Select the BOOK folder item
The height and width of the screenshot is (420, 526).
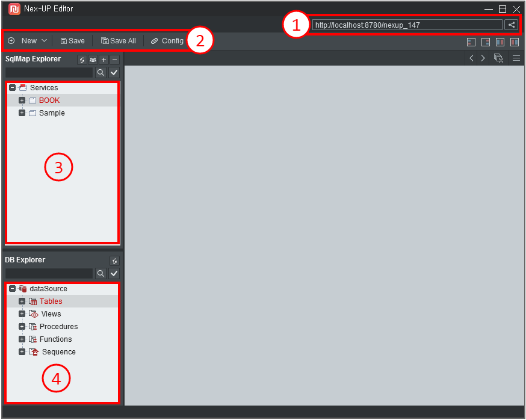tap(49, 100)
